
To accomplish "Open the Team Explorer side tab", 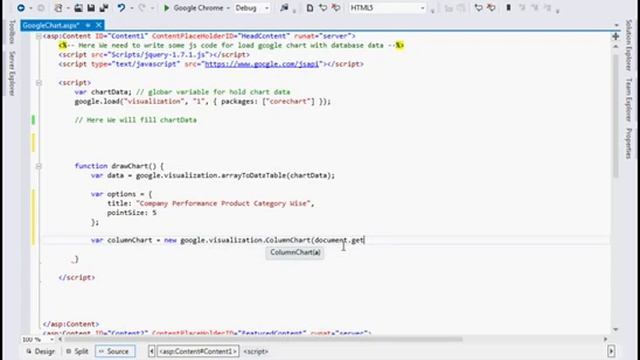I will coord(629,100).
